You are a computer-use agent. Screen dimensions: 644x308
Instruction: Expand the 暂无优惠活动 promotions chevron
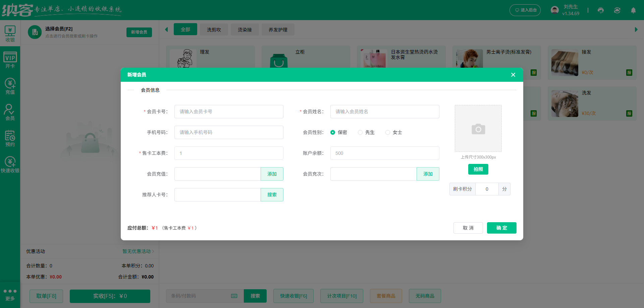153,251
